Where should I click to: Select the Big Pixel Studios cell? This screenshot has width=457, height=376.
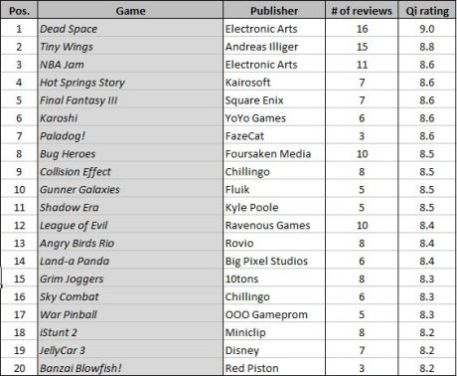tap(274, 261)
